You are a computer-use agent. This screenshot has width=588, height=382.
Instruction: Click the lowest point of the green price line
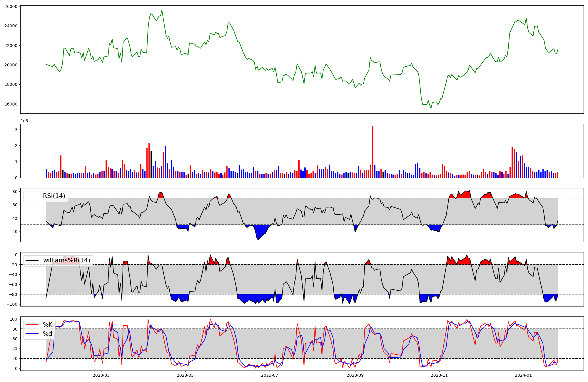(431, 108)
